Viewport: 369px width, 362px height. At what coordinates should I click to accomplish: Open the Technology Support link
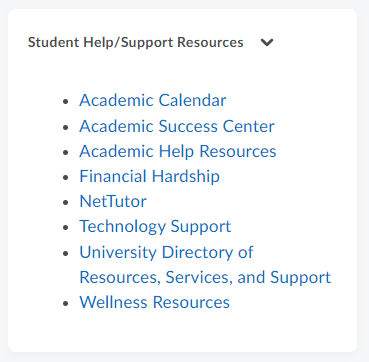pos(155,227)
